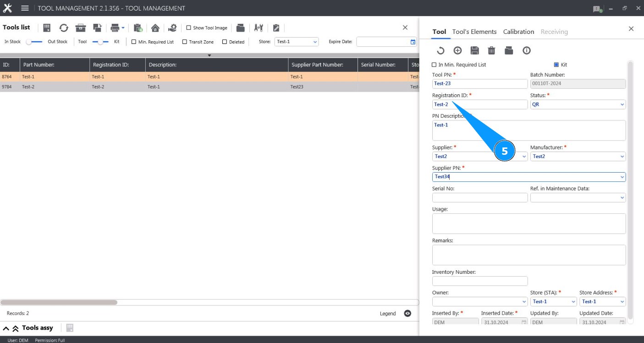This screenshot has width=644, height=343.
Task: Click the crossed tools icon in toolbar
Action: (x=259, y=28)
